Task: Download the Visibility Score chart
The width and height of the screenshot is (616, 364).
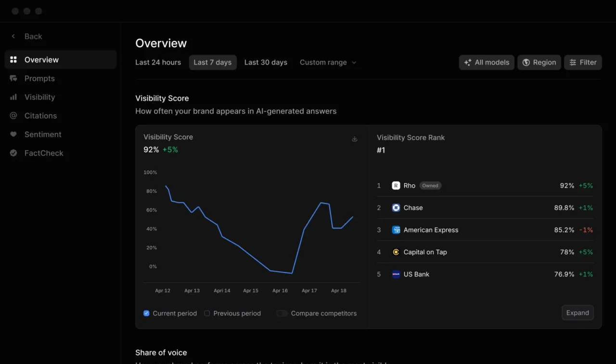Action: [355, 139]
